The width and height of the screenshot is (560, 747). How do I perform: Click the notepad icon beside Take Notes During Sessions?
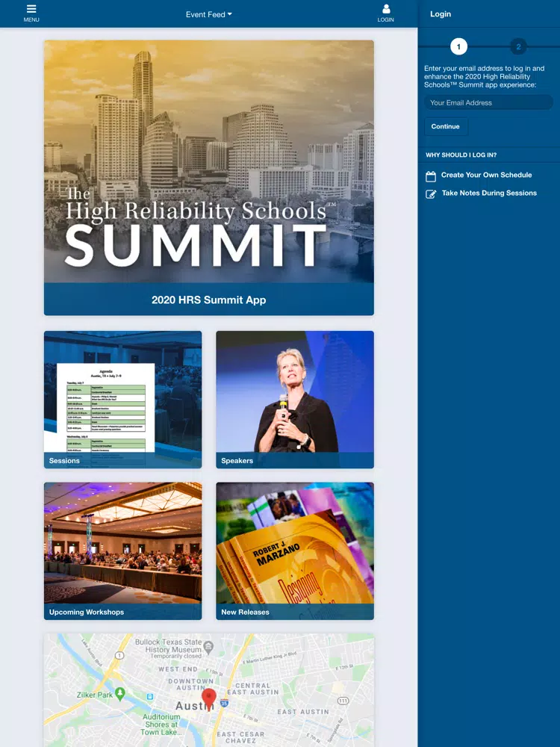pos(431,194)
